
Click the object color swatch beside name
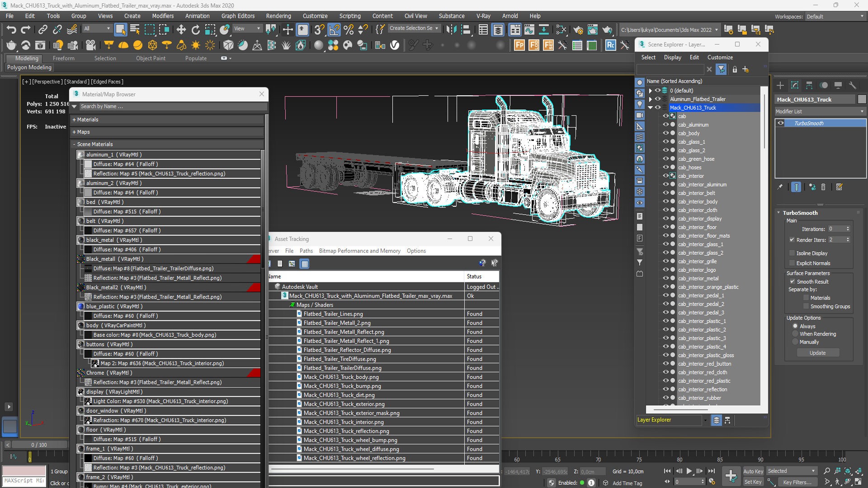[862, 99]
